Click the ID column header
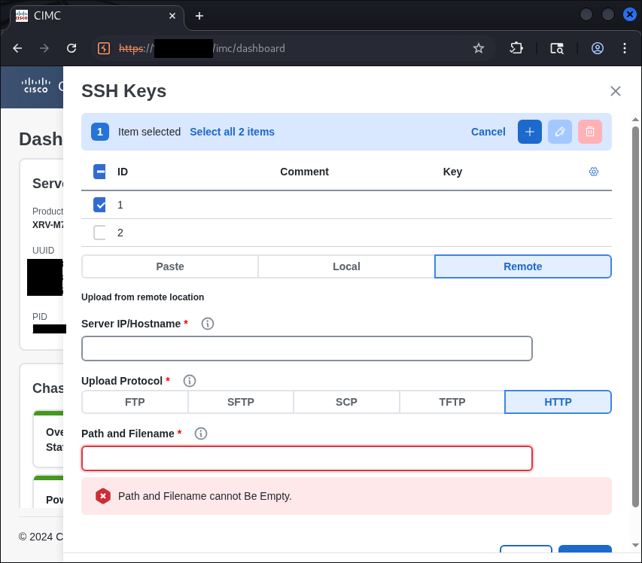 122,172
